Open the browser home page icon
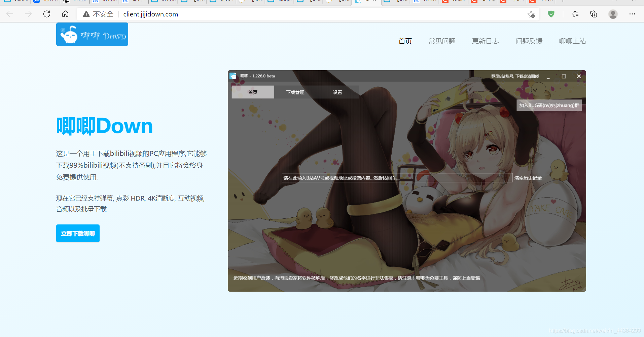 (65, 14)
